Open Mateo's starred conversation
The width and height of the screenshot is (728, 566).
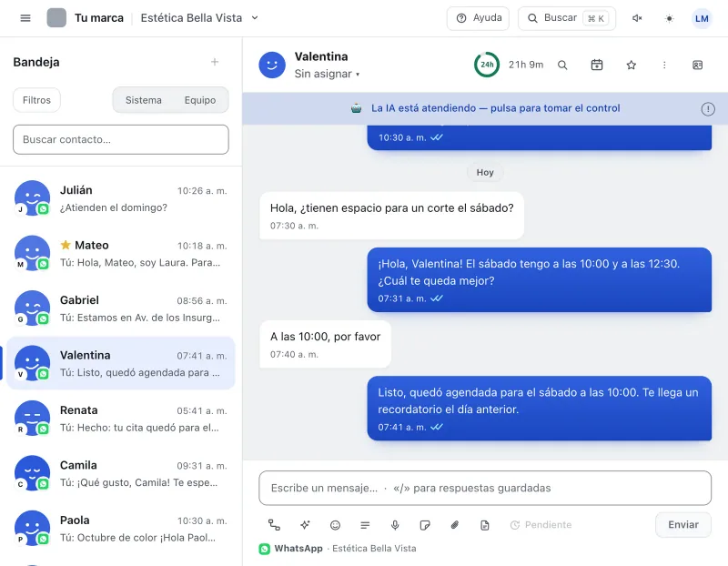pyautogui.click(x=121, y=254)
